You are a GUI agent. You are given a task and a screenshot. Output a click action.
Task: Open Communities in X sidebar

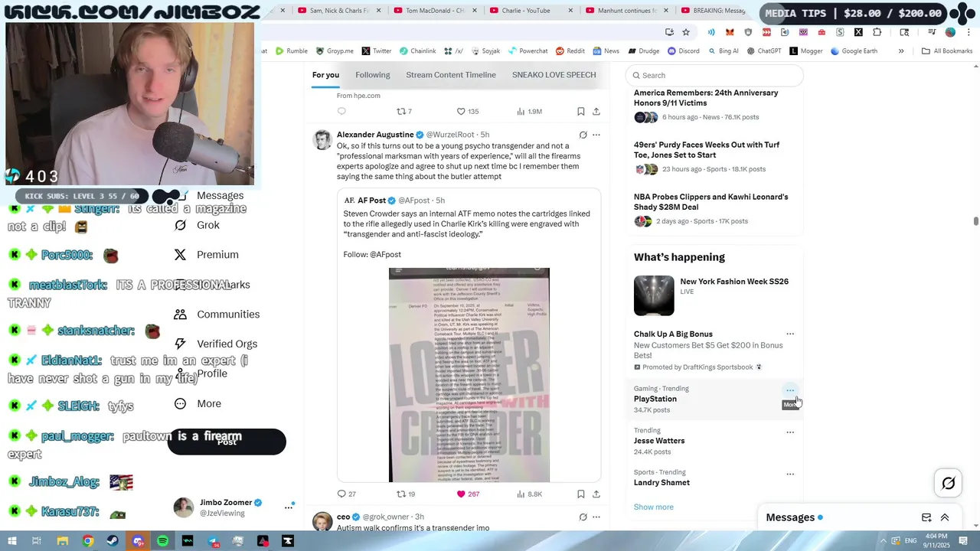(x=217, y=315)
